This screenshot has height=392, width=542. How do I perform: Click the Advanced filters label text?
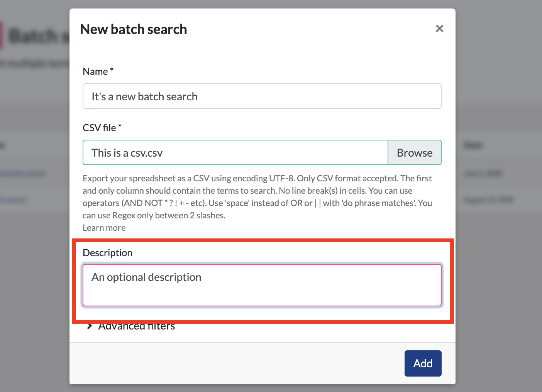coord(137,326)
